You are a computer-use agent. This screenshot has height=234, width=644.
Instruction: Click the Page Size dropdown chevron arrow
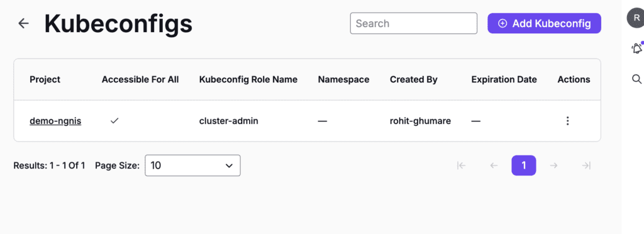(x=229, y=166)
